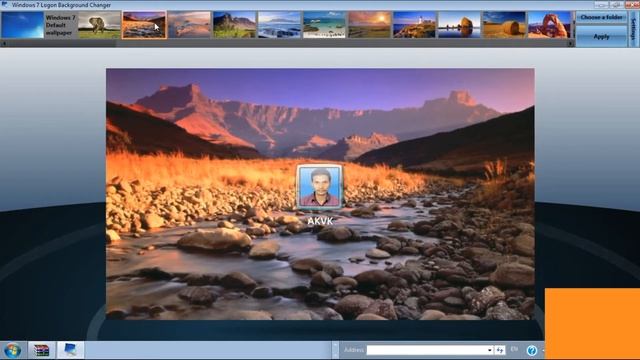Viewport: 640px width, 360px height.
Task: Pick the pink misty lake wallpaper thumbnail
Action: tap(189, 25)
